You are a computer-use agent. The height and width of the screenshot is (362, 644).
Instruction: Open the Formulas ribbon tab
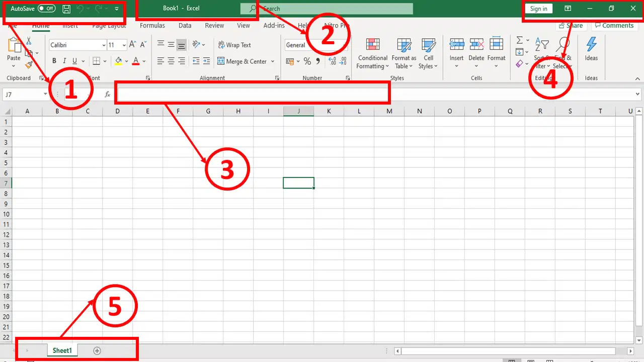point(152,26)
